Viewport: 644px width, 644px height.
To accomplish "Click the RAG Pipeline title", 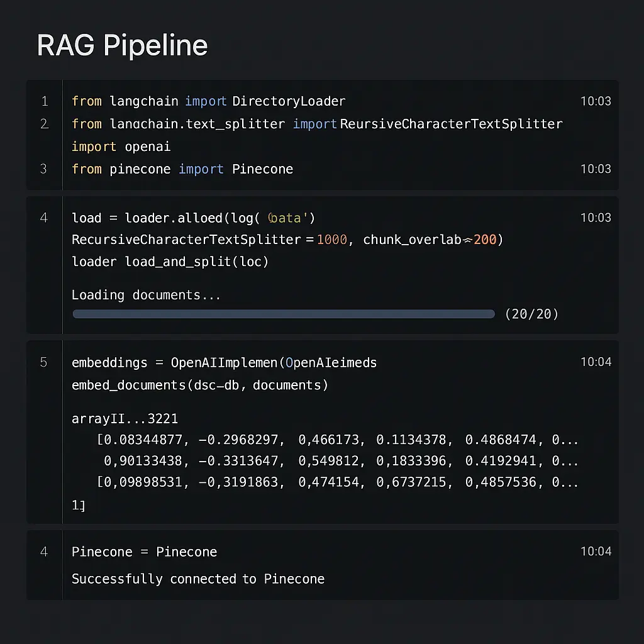I will [x=122, y=45].
